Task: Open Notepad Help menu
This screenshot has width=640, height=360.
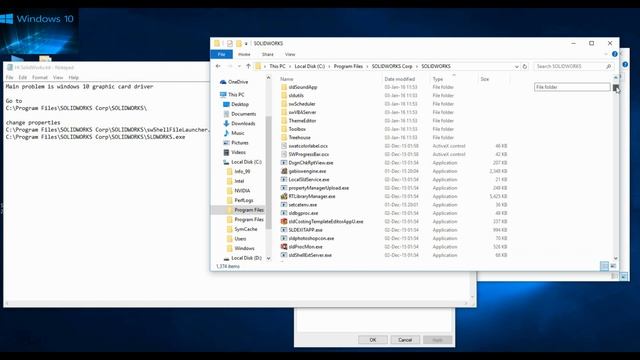Action: click(x=73, y=77)
